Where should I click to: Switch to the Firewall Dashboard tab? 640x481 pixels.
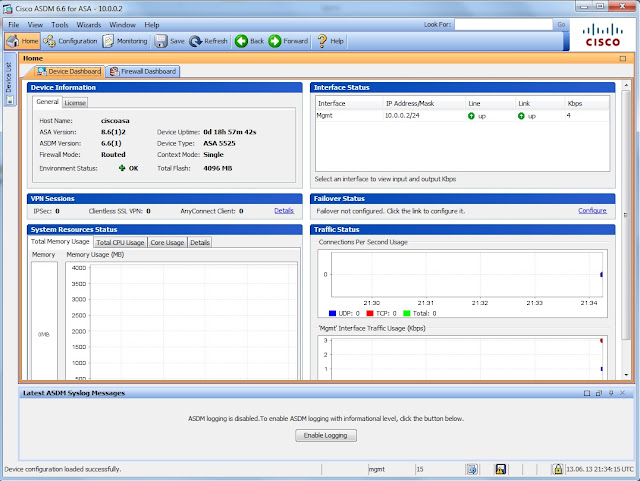[143, 71]
